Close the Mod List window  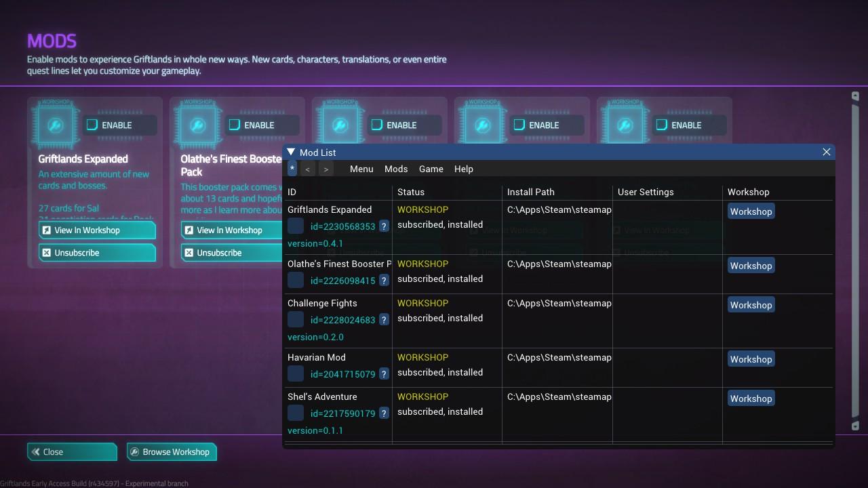[826, 152]
